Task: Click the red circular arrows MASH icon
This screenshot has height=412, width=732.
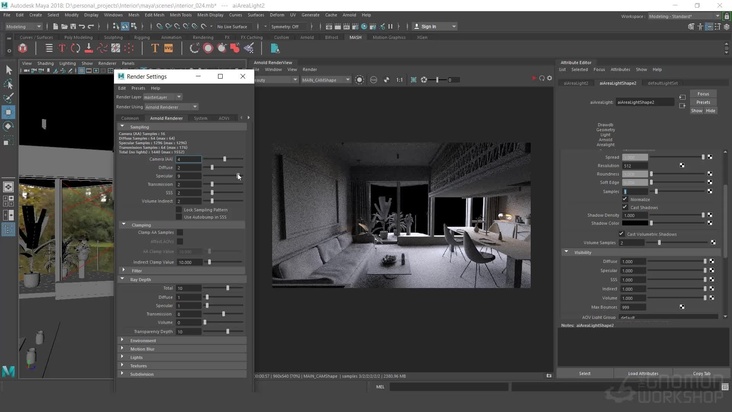Action: tap(75, 48)
